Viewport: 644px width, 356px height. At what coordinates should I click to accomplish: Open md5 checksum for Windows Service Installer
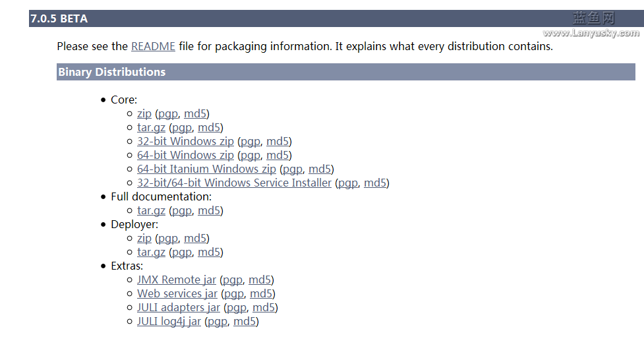(x=376, y=183)
